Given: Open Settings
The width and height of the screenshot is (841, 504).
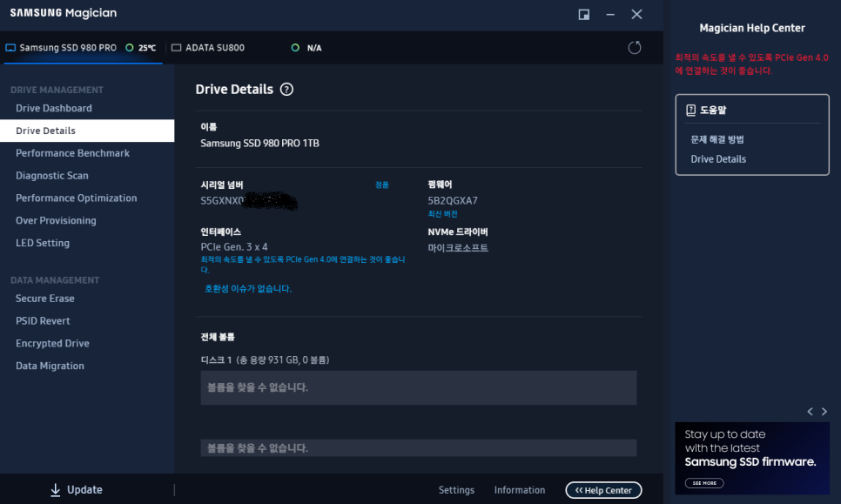Looking at the screenshot, I should coord(456,490).
